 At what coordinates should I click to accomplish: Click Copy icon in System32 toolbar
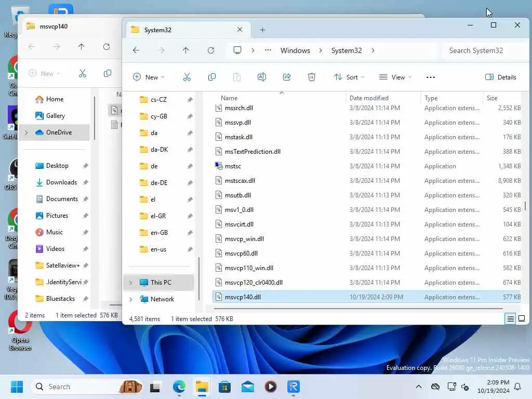(212, 77)
